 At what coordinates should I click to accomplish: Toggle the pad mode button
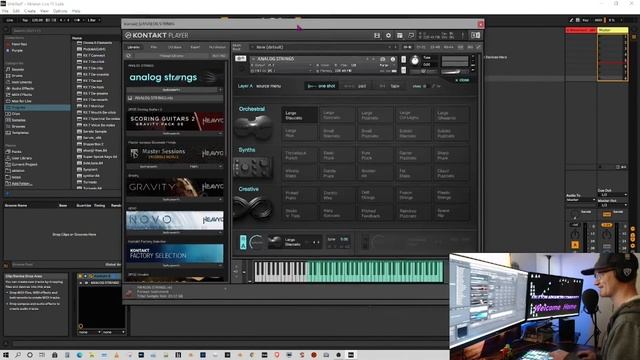point(355,86)
